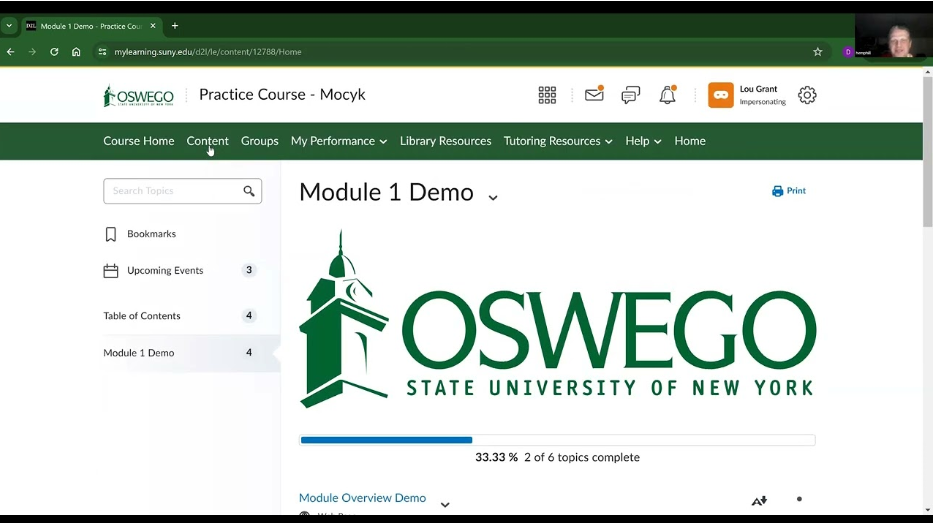
Task: Open update alerts bell icon
Action: point(668,95)
